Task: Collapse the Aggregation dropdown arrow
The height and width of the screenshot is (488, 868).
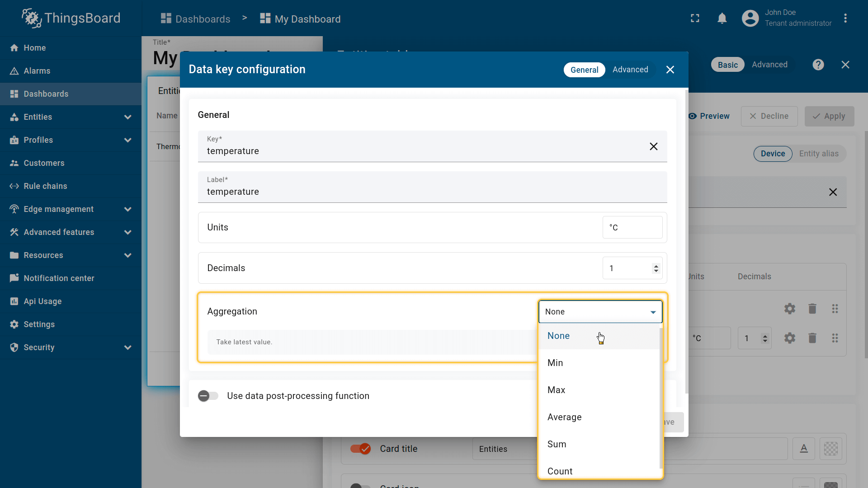Action: [653, 312]
